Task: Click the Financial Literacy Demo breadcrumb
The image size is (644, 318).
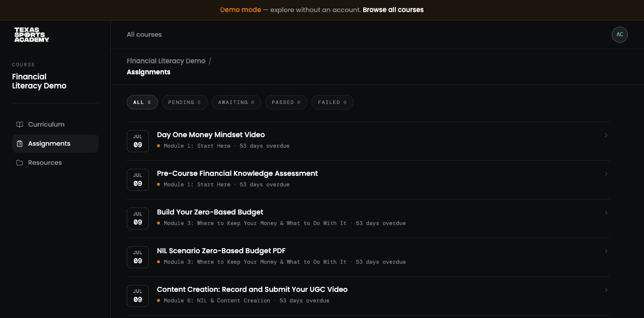Action: coord(166,61)
